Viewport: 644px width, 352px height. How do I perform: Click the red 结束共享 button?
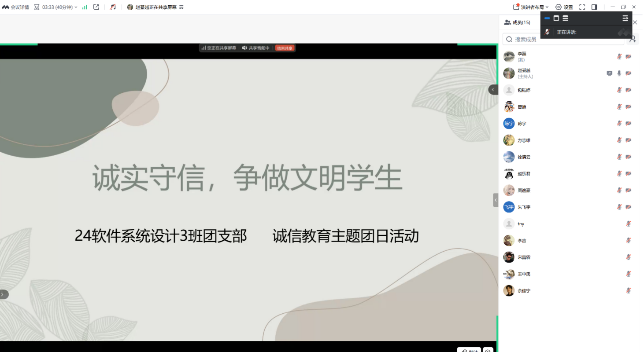285,48
